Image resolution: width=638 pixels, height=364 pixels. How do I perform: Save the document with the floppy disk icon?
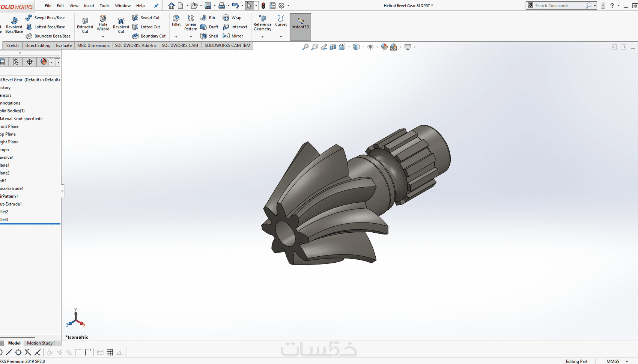click(x=208, y=6)
